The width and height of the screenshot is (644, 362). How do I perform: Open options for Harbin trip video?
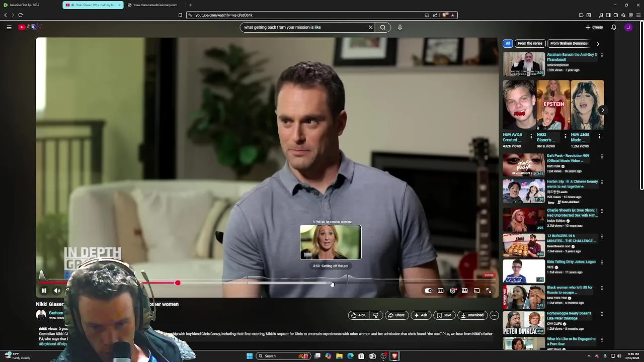602,182
